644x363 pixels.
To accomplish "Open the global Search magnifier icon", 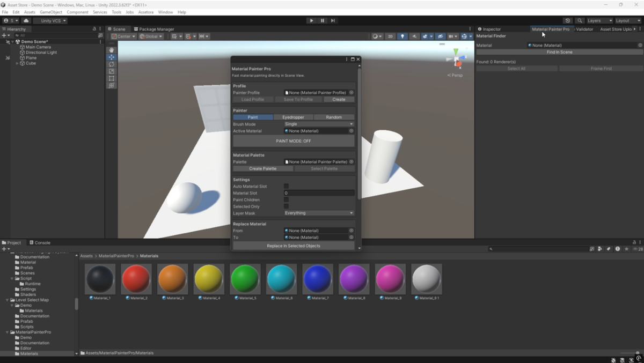I will pos(580,20).
